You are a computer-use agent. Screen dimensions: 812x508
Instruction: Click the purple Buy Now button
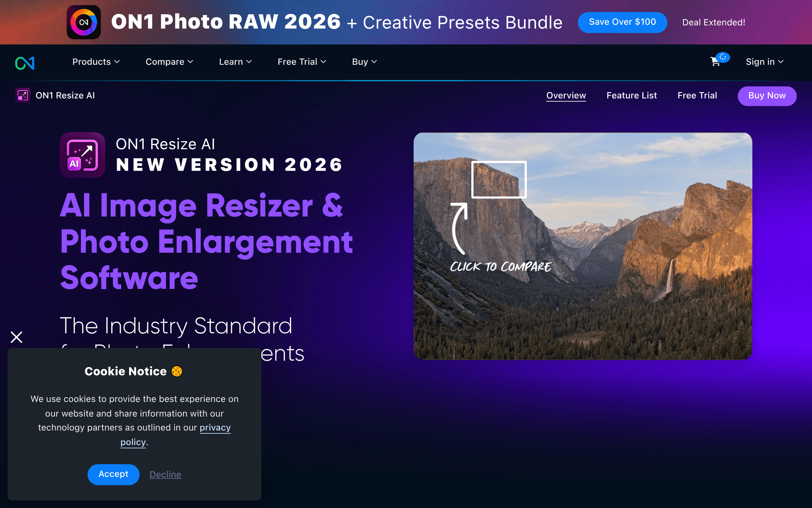tap(767, 96)
